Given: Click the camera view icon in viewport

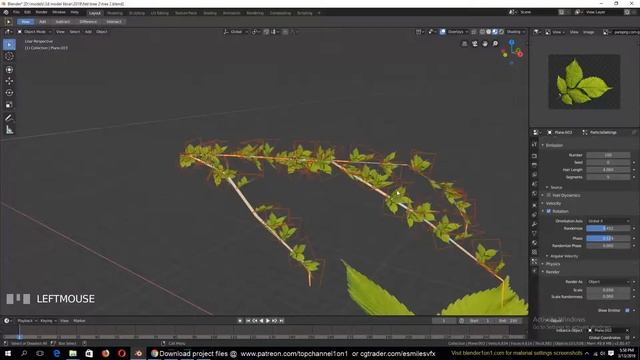Looking at the screenshot, I should (x=475, y=44).
